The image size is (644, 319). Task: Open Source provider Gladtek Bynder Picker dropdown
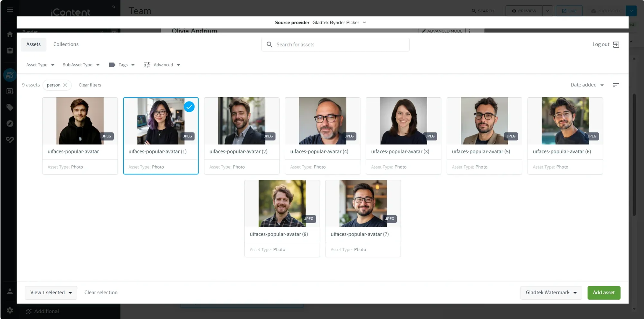click(339, 23)
